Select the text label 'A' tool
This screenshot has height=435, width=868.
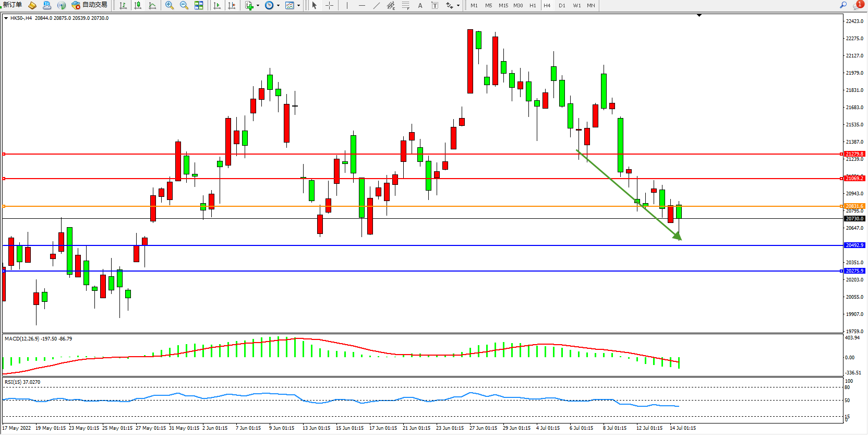(x=420, y=5)
